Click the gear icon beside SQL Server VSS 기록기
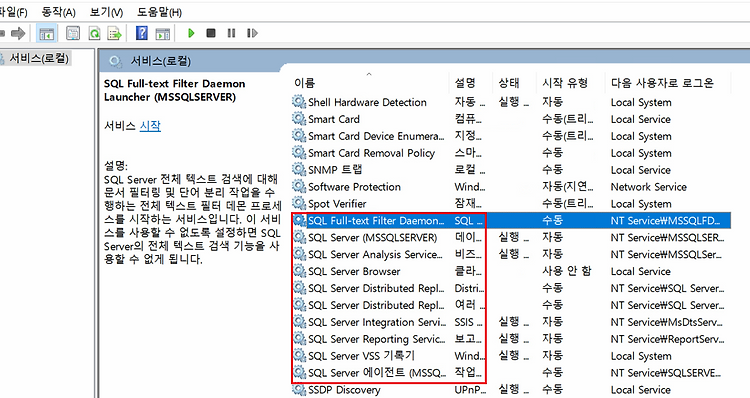This screenshot has height=398, width=750. pos(299,355)
